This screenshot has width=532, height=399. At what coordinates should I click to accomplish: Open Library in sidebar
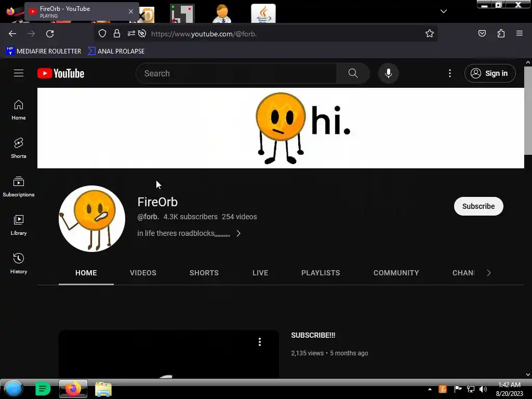19,225
